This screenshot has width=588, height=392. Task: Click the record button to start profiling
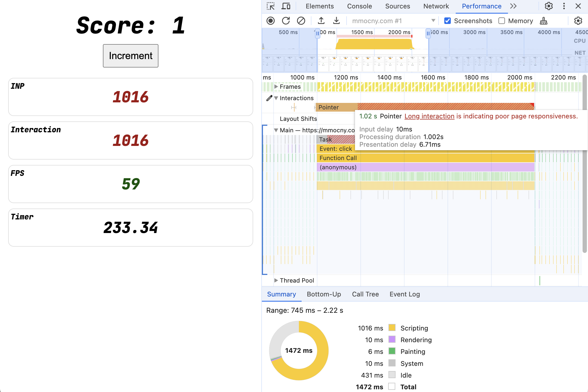271,20
